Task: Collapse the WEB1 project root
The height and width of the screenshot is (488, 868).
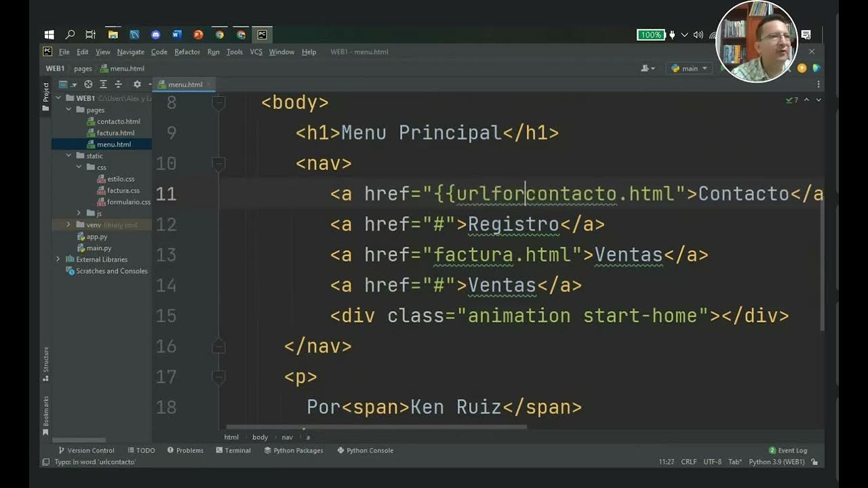Action: click(59, 98)
